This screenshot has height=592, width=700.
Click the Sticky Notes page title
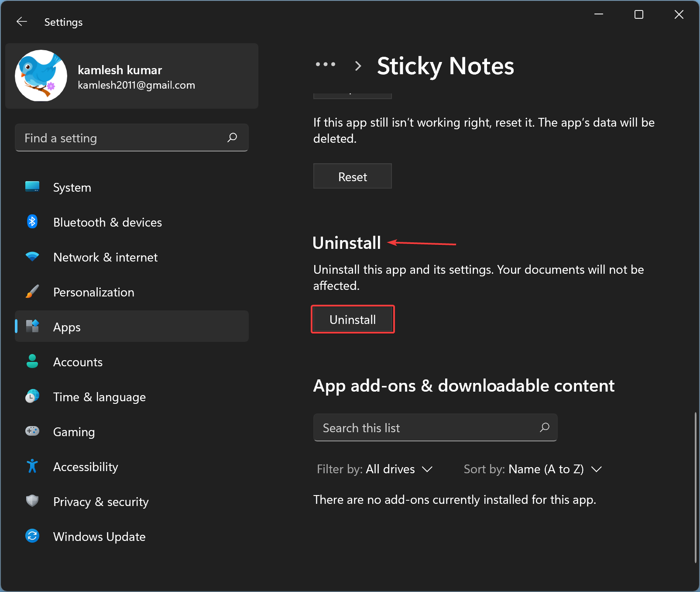(x=446, y=66)
